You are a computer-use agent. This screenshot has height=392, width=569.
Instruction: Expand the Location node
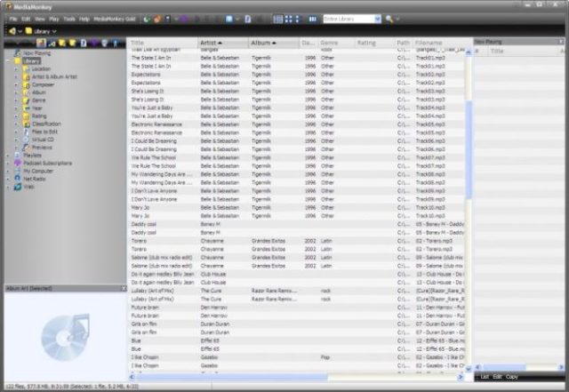(x=16, y=69)
